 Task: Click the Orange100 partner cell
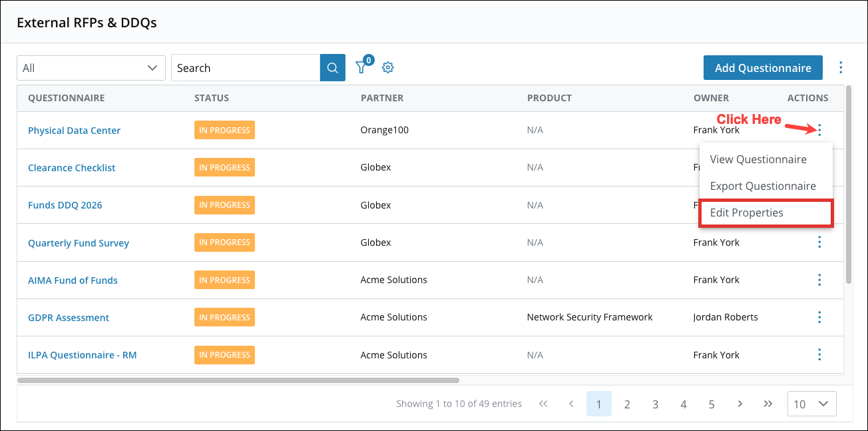coord(385,130)
